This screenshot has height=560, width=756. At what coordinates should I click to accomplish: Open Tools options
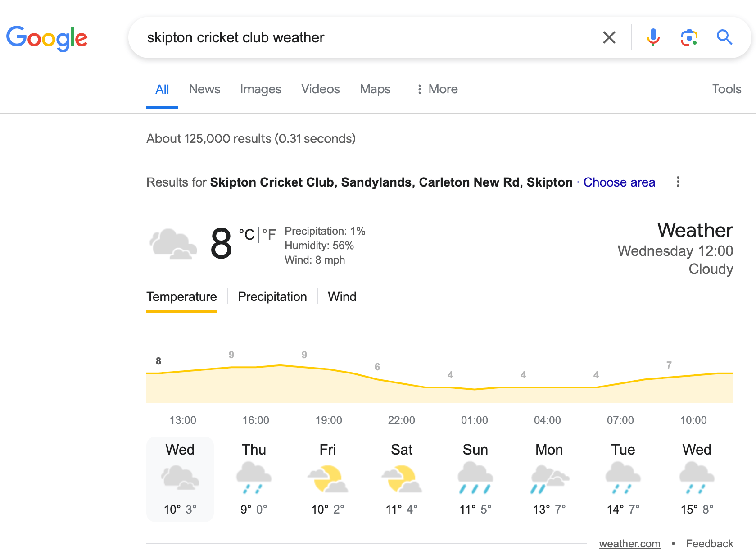(726, 89)
